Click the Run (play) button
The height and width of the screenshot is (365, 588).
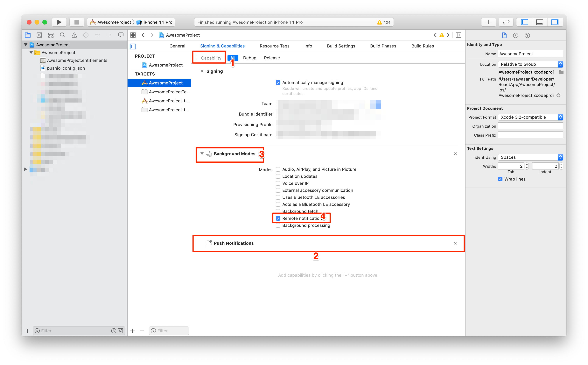59,22
